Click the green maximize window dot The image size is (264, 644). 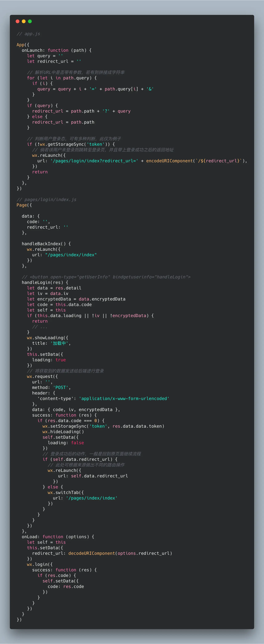point(30,21)
